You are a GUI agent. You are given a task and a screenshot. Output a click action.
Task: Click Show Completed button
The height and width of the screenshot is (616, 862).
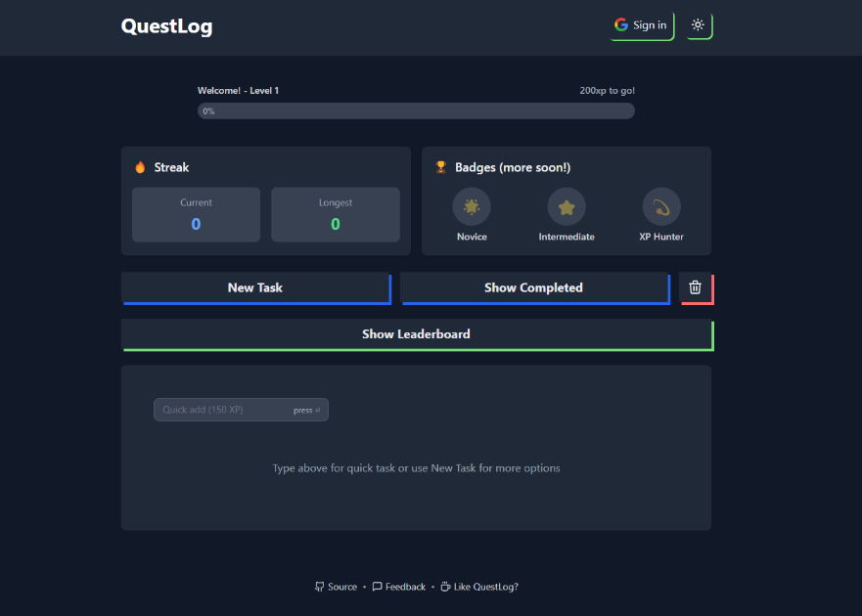(x=534, y=287)
